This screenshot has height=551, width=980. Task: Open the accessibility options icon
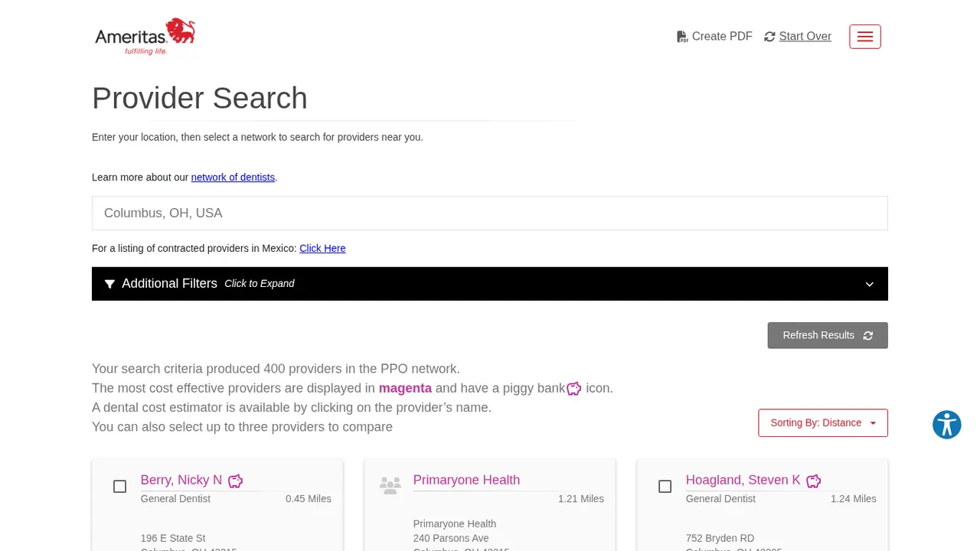(x=947, y=425)
